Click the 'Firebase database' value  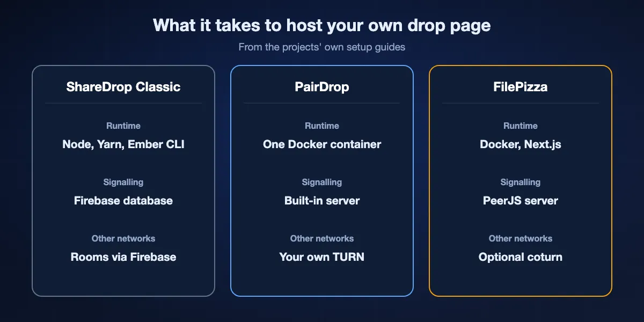[123, 201]
